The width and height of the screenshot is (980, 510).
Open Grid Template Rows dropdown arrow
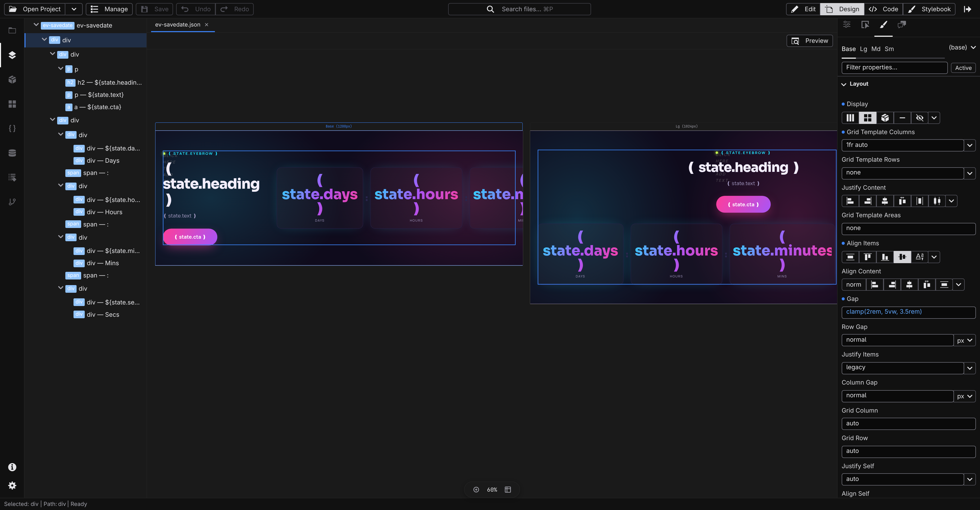coord(970,173)
